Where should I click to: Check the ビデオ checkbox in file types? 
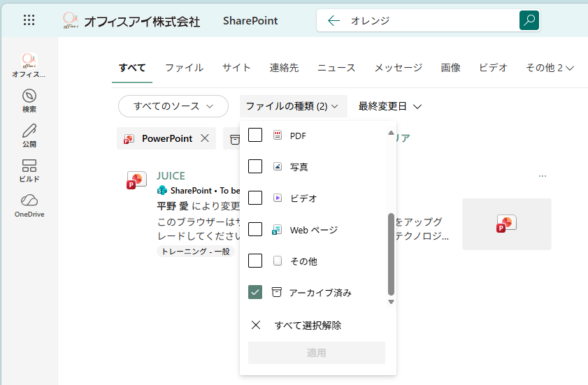[255, 198]
